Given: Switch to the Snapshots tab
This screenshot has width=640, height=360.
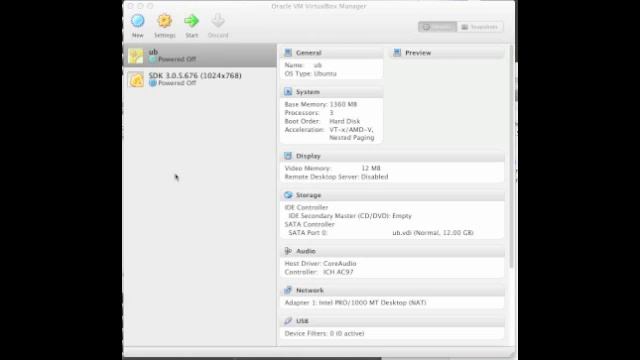Looking at the screenshot, I should click(480, 27).
